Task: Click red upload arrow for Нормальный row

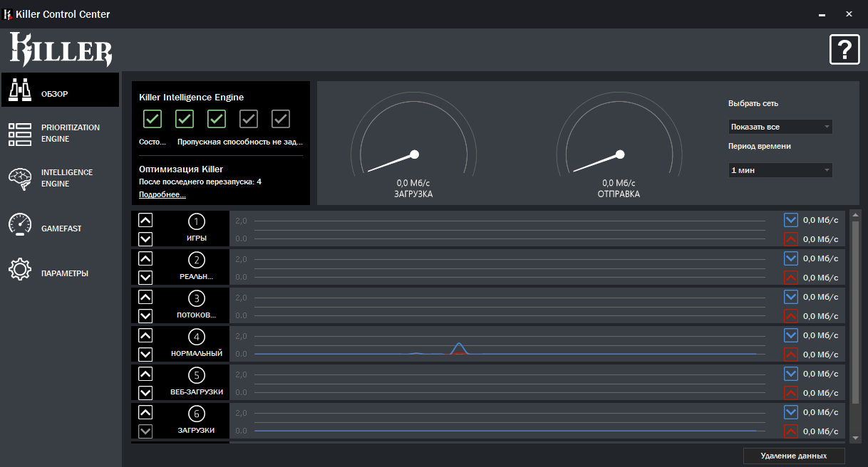Action: [x=790, y=354]
